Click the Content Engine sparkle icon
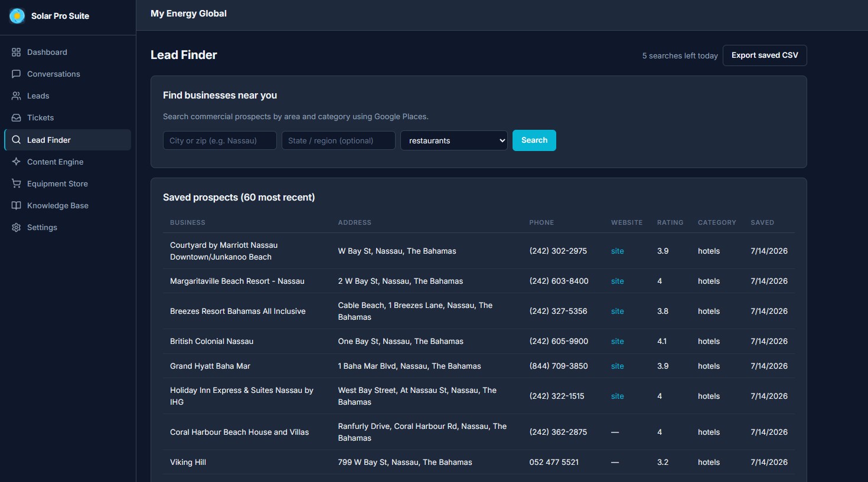Viewport: 868px width, 482px height. (16, 162)
